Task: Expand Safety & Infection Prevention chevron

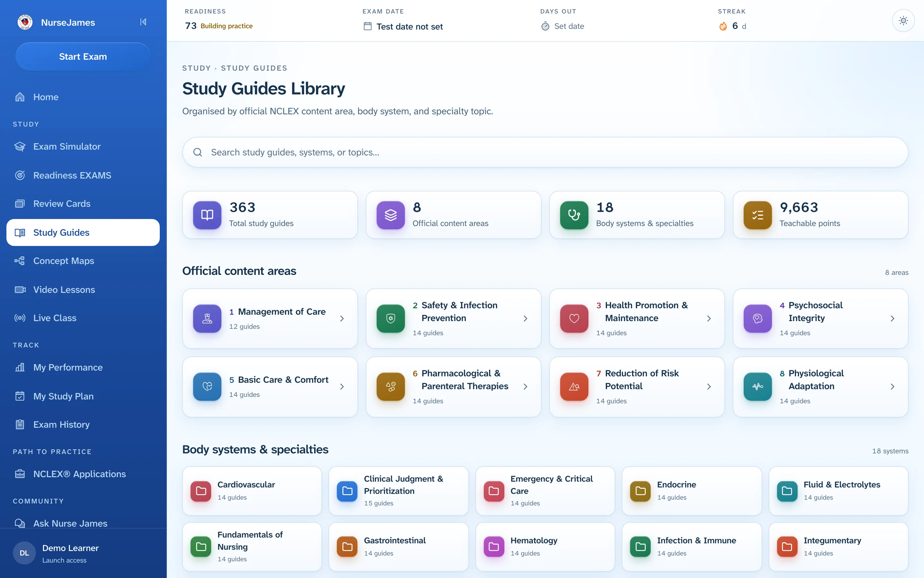Action: pyautogui.click(x=526, y=319)
